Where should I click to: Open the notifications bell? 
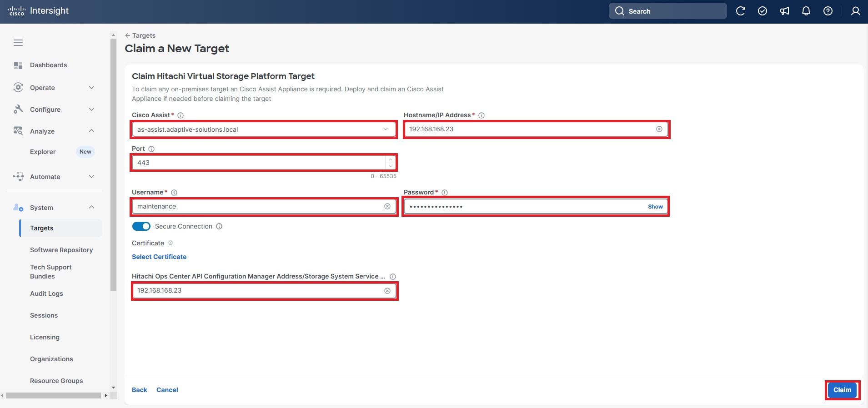[x=806, y=11]
